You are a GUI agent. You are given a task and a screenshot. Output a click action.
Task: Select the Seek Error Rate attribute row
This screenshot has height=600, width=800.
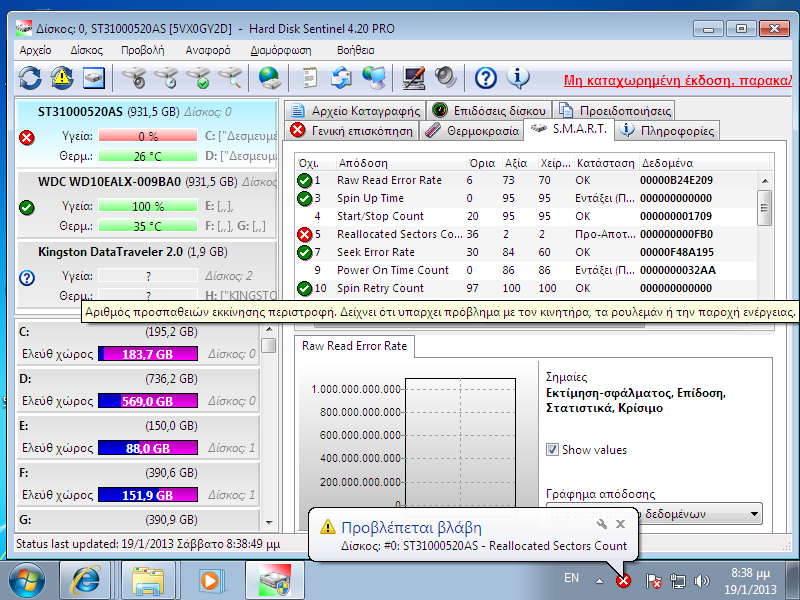pos(526,252)
